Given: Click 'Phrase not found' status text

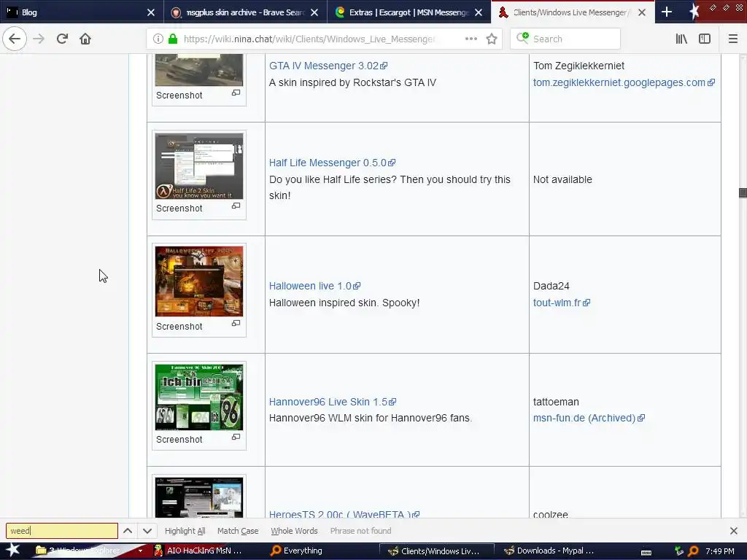Looking at the screenshot, I should pyautogui.click(x=360, y=531).
